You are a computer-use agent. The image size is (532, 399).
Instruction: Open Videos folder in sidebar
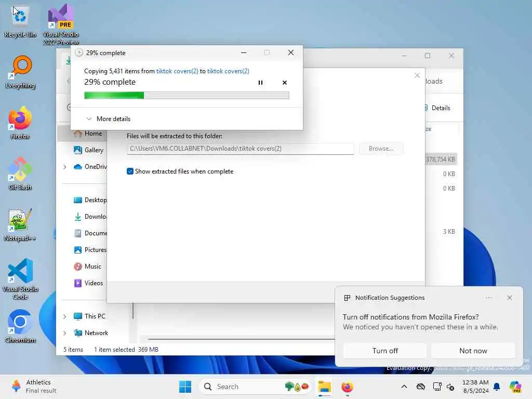[88, 283]
